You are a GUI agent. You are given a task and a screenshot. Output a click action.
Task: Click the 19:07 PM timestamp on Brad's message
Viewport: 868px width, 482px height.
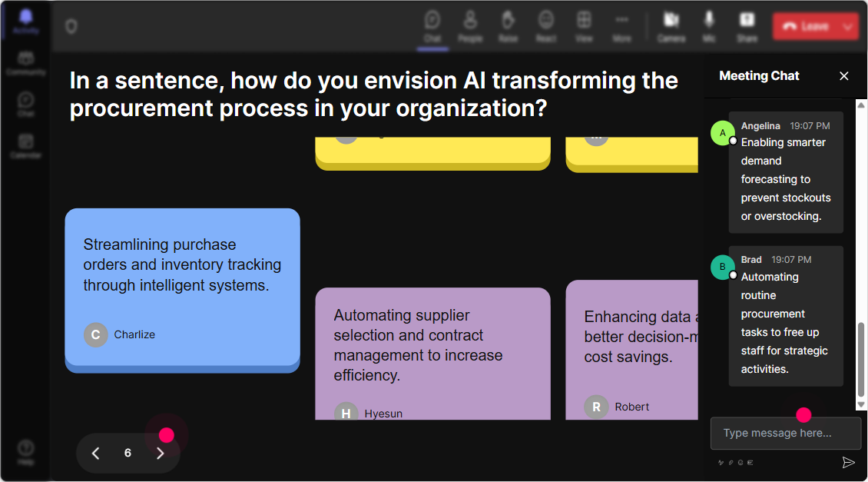coord(792,259)
